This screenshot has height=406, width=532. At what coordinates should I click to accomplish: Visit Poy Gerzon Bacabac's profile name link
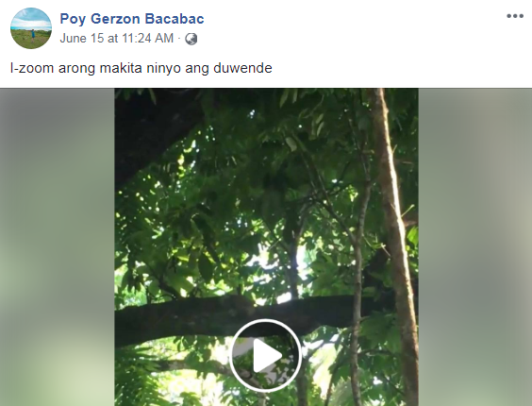[132, 19]
